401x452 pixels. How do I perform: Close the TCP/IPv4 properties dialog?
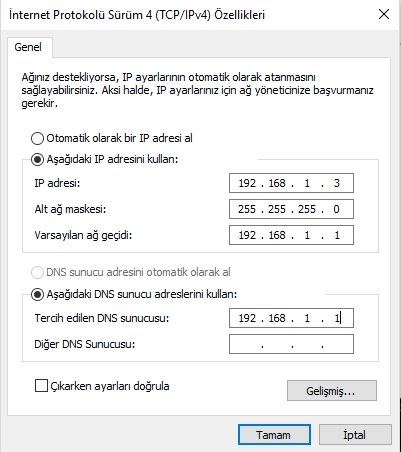click(x=384, y=14)
